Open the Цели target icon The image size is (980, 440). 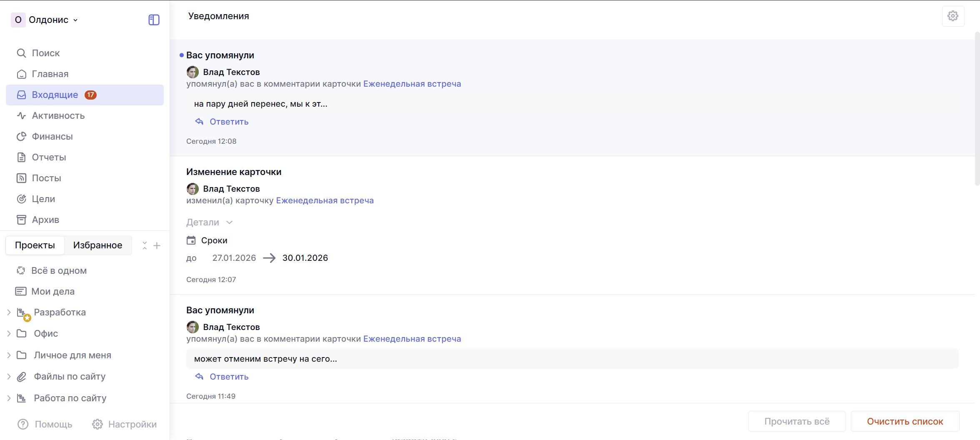21,199
